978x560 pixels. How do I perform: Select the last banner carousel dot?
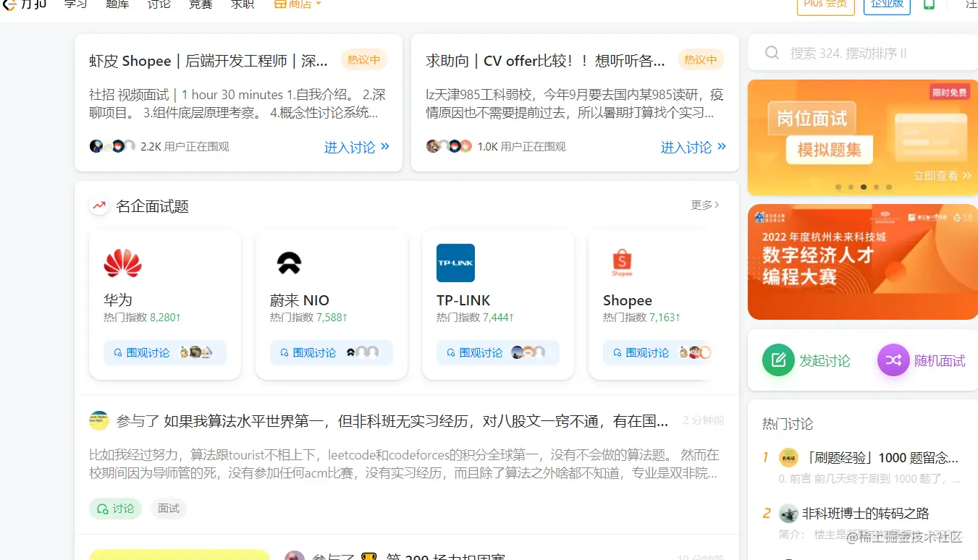click(889, 187)
